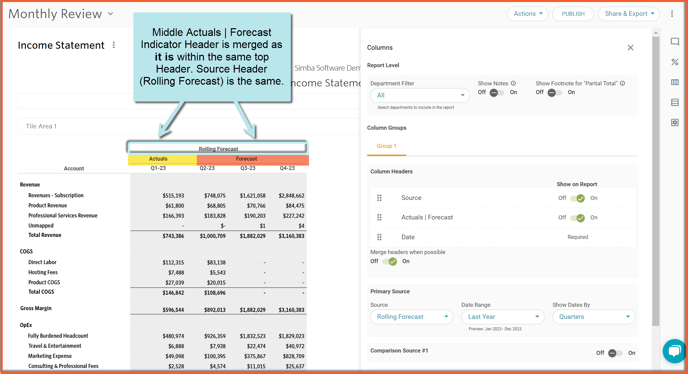Click the Partial Total footnote info icon
The width and height of the screenshot is (688, 374).
tap(622, 83)
